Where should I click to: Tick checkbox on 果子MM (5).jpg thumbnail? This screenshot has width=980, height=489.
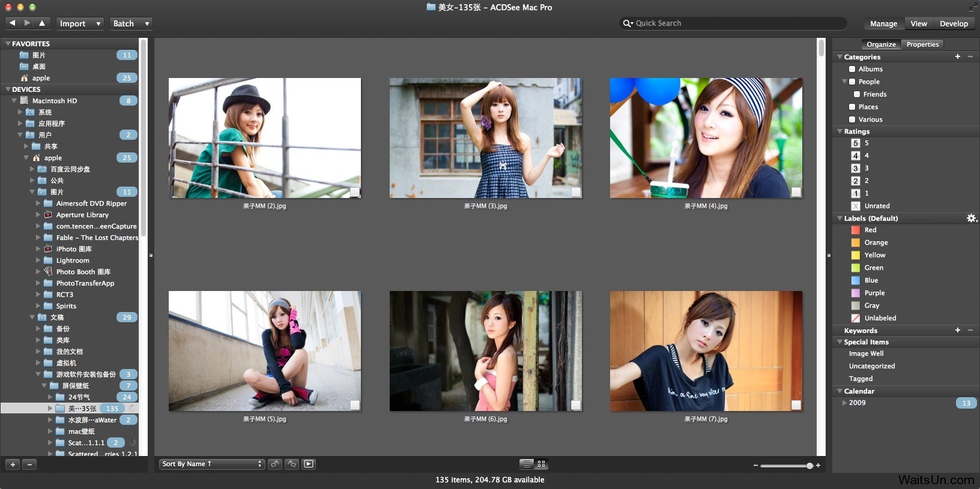coord(355,405)
